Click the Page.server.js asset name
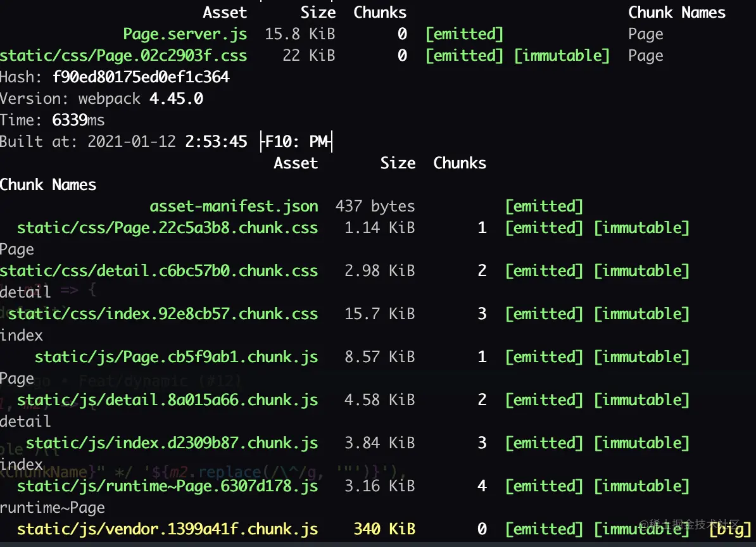 pyautogui.click(x=185, y=34)
